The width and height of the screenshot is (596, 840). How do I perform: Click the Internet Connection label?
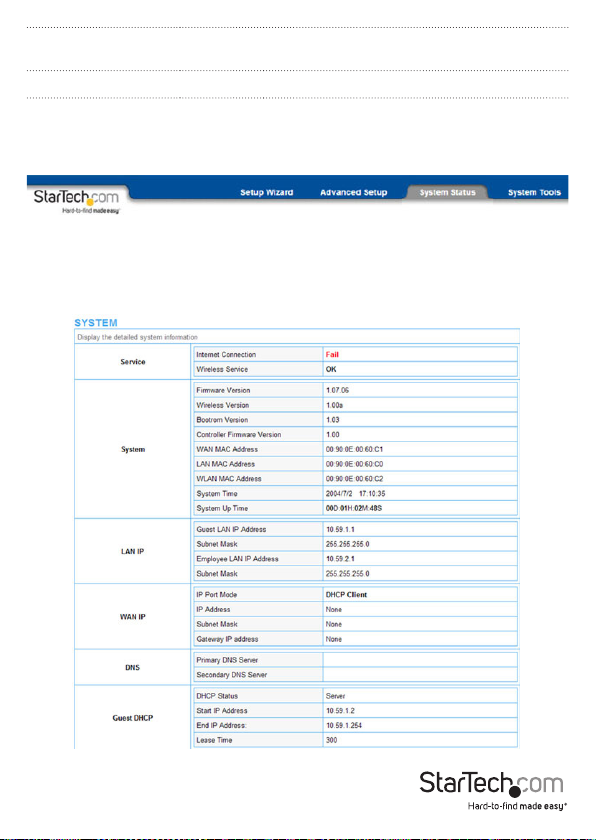pyautogui.click(x=226, y=355)
